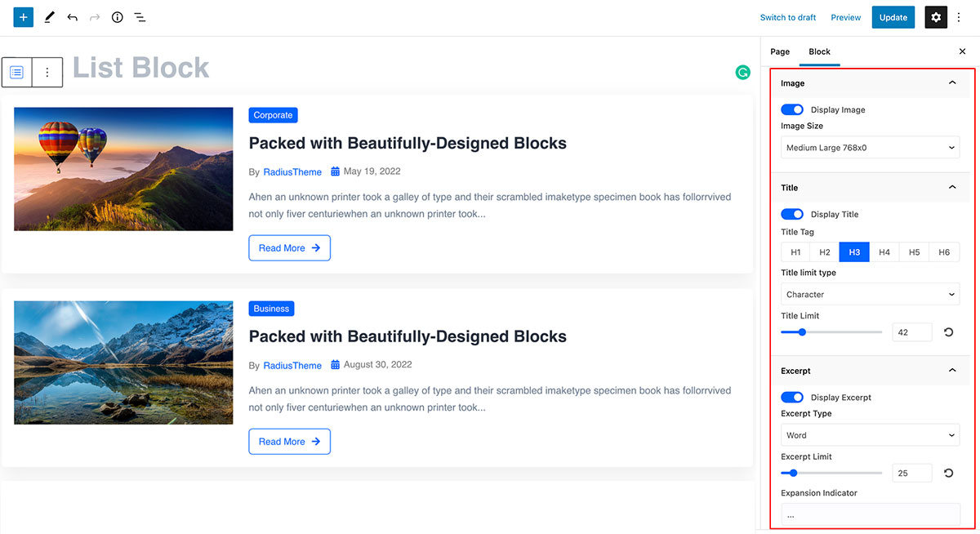Open the block inserter plus button

pos(23,17)
